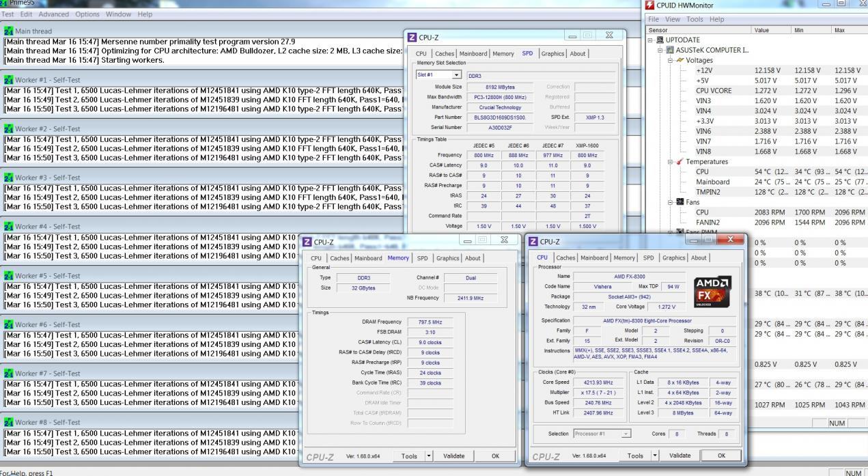This screenshot has height=476, width=868.
Task: Click the Worker #1 Self-Test window icon
Action: tap(9, 80)
